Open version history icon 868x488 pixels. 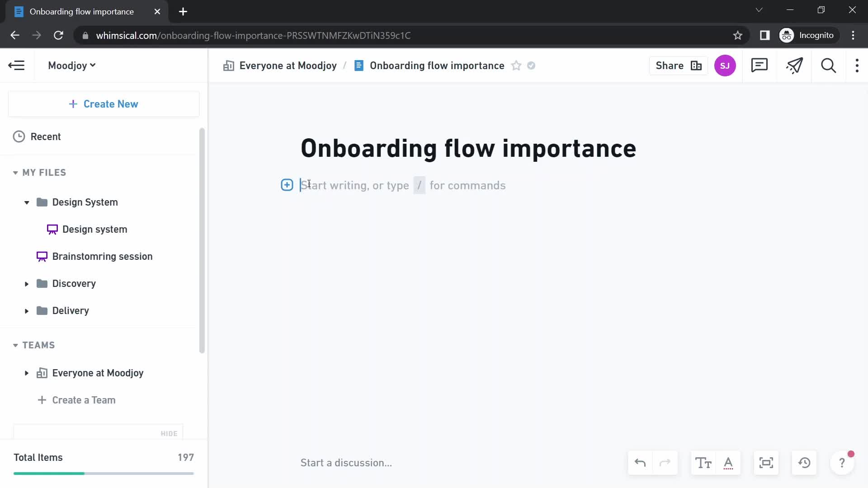(x=804, y=463)
